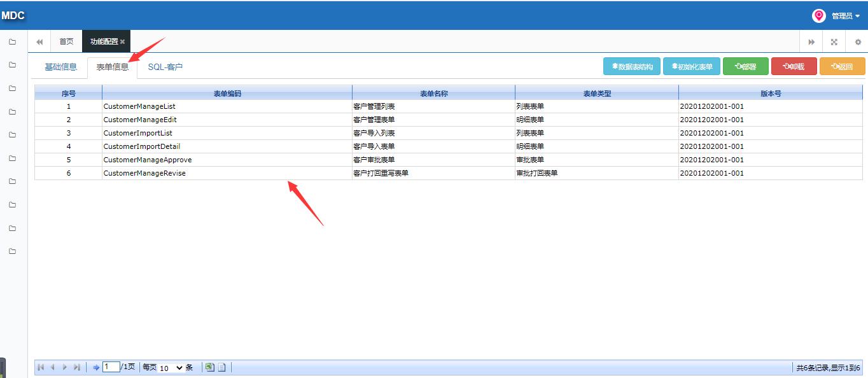Switch to the SQL-客户 sub-tab
This screenshot has height=378, width=868.
(165, 67)
